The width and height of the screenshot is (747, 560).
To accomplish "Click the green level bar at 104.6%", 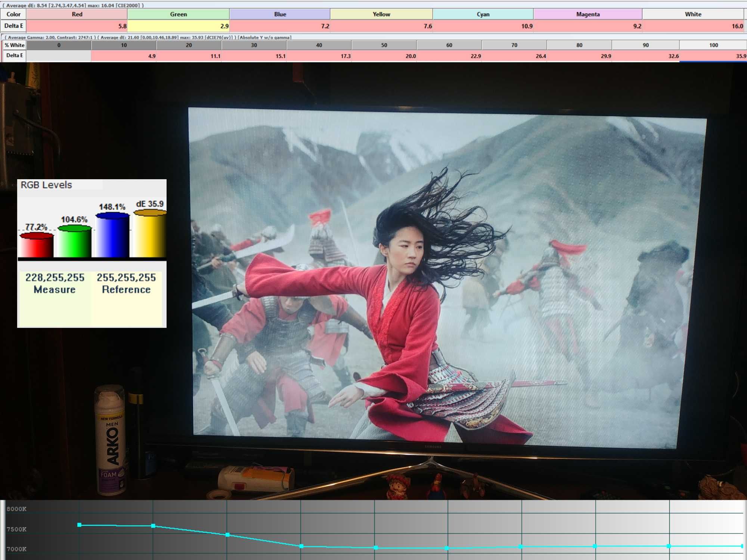I will (x=74, y=241).
